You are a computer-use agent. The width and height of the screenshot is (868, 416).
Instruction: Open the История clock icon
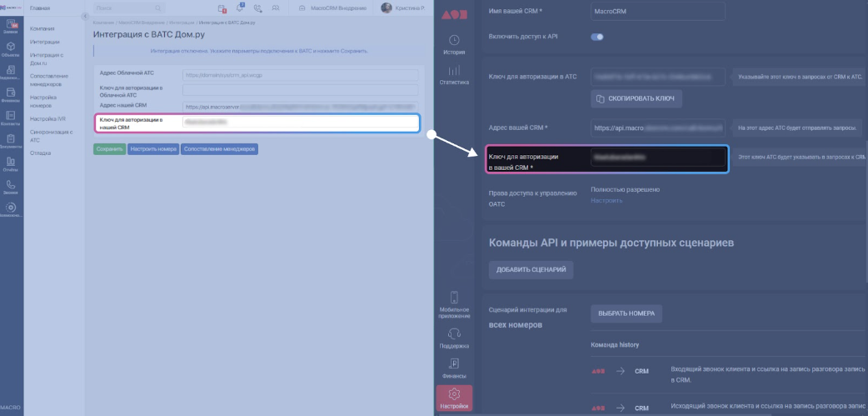[x=454, y=45]
